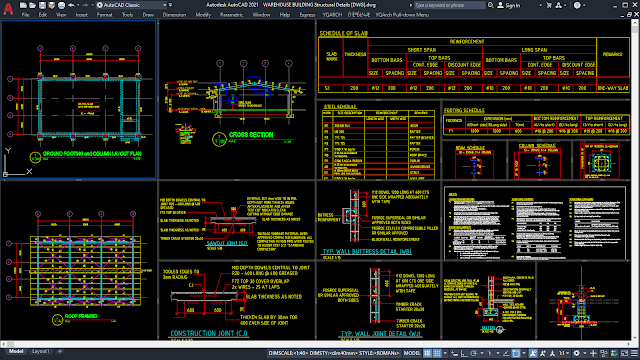Open the Customize Quick Access Toolbar dropdown
Screen dimensions: 640x360
(171, 5)
